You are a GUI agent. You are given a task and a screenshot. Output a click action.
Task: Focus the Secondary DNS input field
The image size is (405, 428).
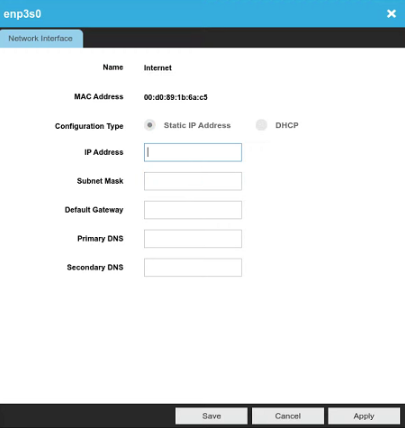pos(193,267)
